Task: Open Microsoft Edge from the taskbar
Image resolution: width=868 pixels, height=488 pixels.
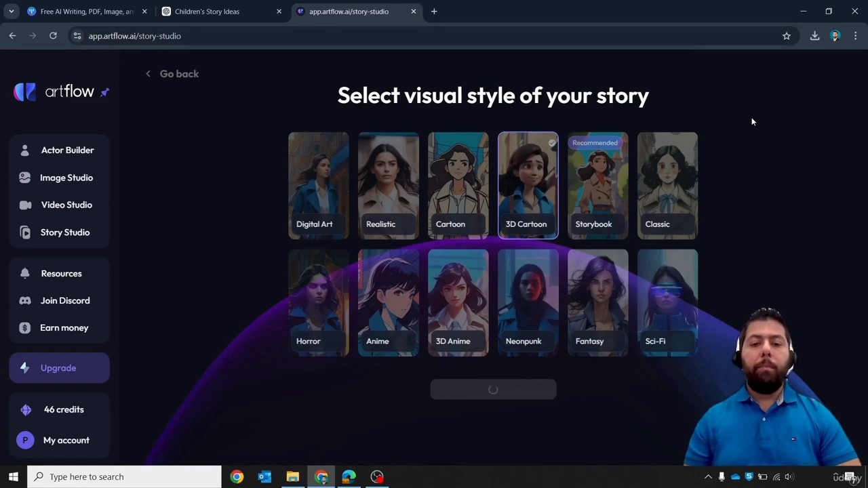Action: coord(349,476)
